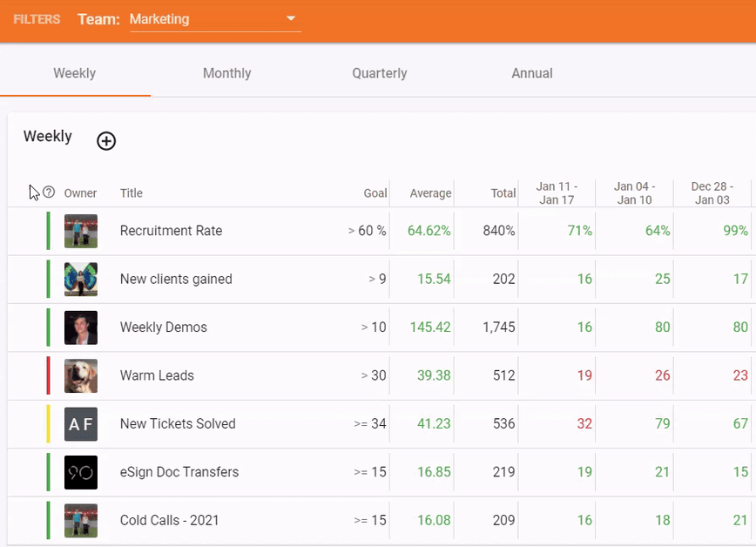Click the dog avatar for Warm Leads
The image size is (756, 547).
[x=81, y=376]
